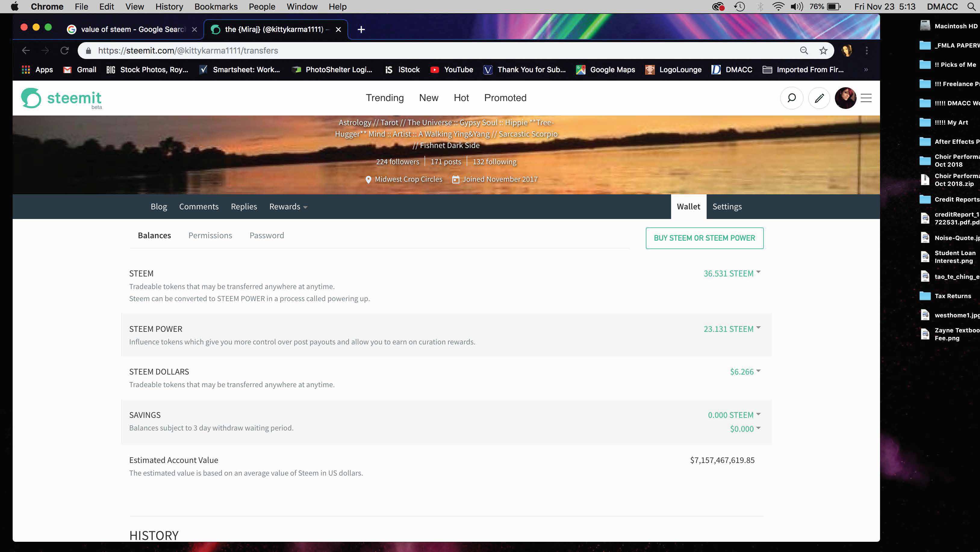The width and height of the screenshot is (980, 552).
Task: Expand the STEEM POWER dropdown arrow
Action: (x=759, y=328)
